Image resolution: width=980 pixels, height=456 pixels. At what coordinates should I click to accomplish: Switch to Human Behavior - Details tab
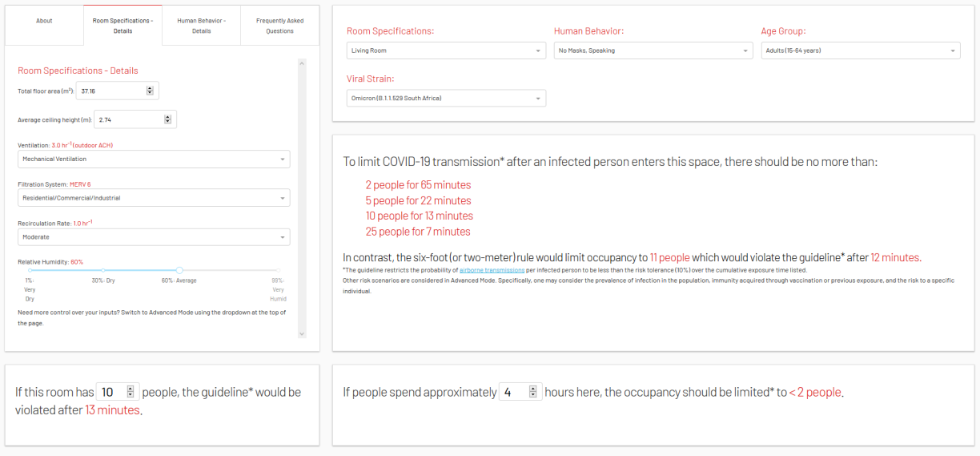click(x=201, y=26)
